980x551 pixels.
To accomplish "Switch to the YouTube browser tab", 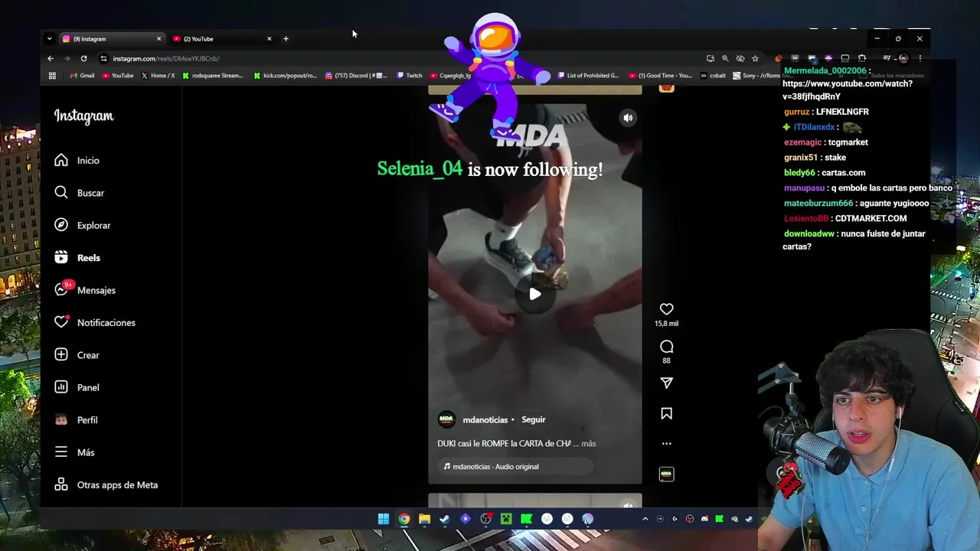I will coord(222,38).
